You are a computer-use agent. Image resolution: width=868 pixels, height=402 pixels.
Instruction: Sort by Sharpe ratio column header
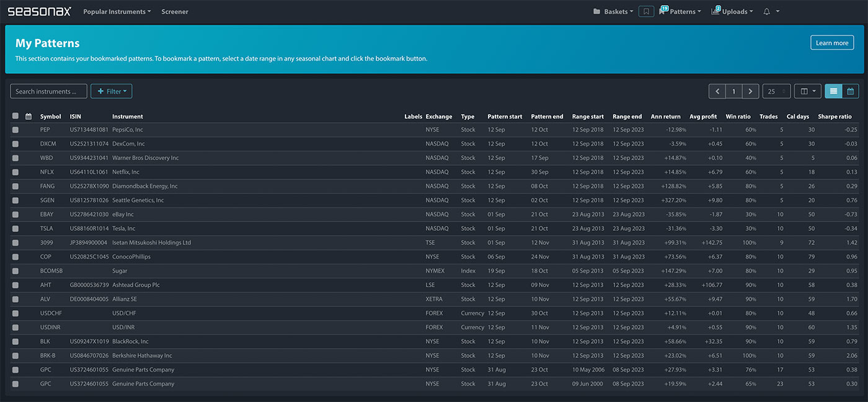coord(835,116)
